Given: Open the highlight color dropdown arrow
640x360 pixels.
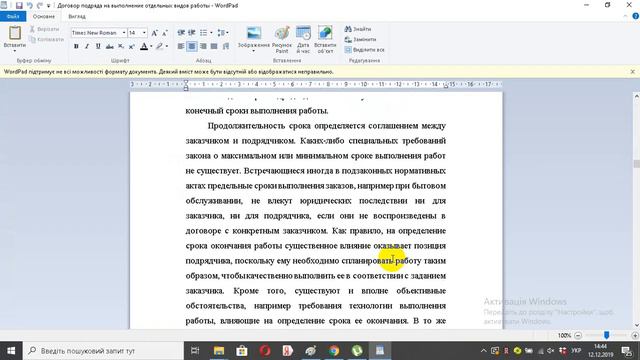Looking at the screenshot, I should click(x=167, y=47).
